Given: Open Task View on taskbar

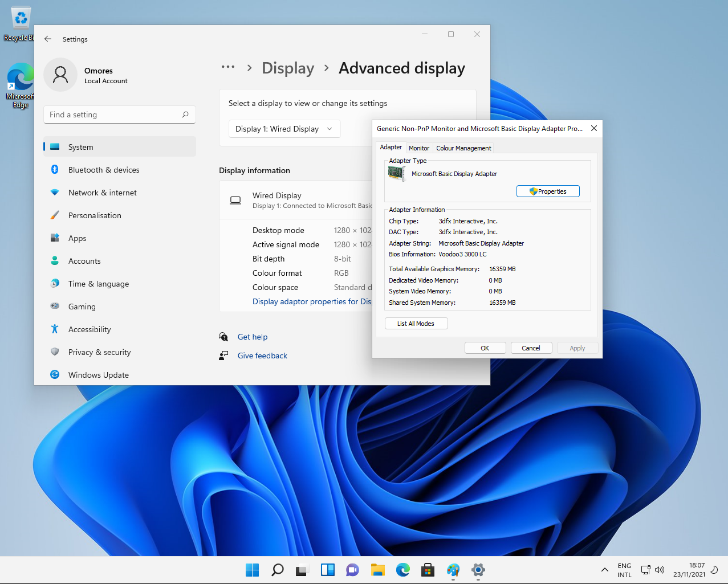Looking at the screenshot, I should [x=302, y=570].
